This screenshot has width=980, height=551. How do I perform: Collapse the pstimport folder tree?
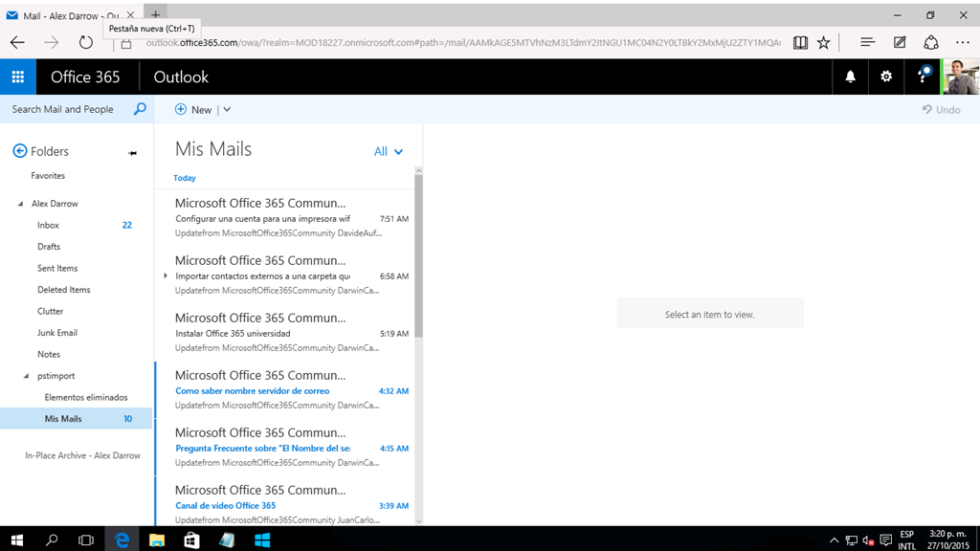pos(27,376)
